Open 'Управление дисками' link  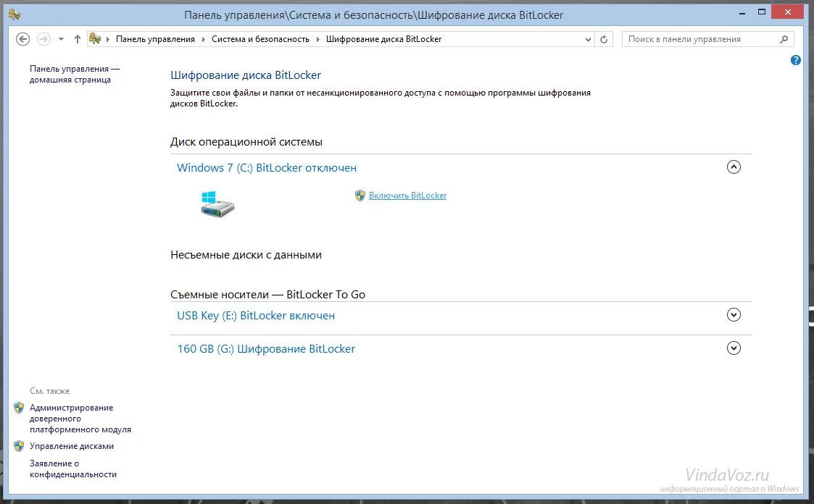(72, 446)
